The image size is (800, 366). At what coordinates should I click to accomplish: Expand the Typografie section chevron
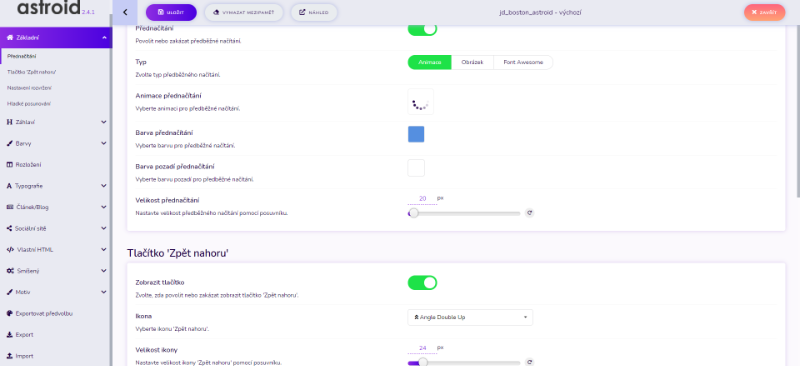coord(104,186)
